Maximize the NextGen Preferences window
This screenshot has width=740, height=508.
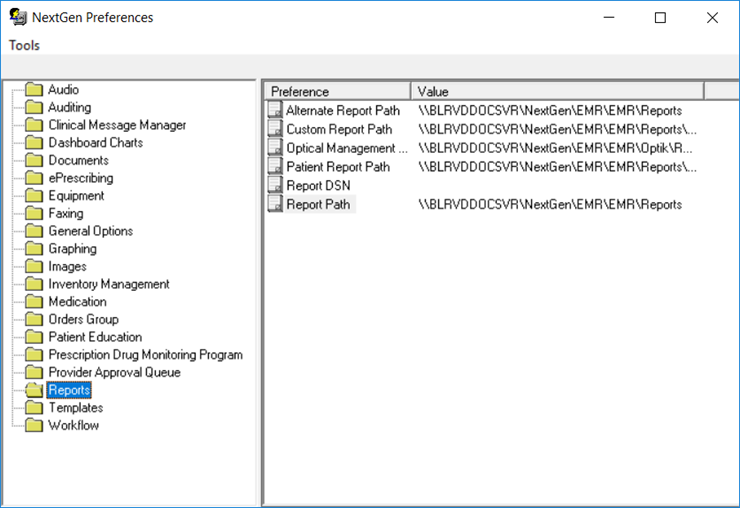pyautogui.click(x=660, y=17)
